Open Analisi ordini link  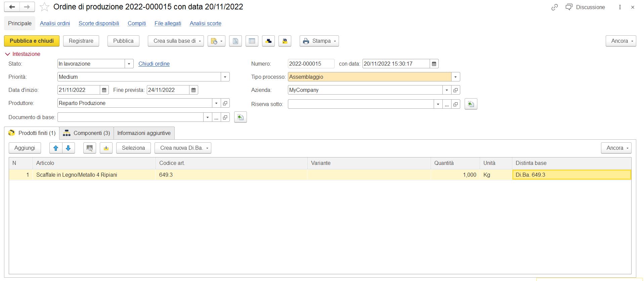(55, 23)
